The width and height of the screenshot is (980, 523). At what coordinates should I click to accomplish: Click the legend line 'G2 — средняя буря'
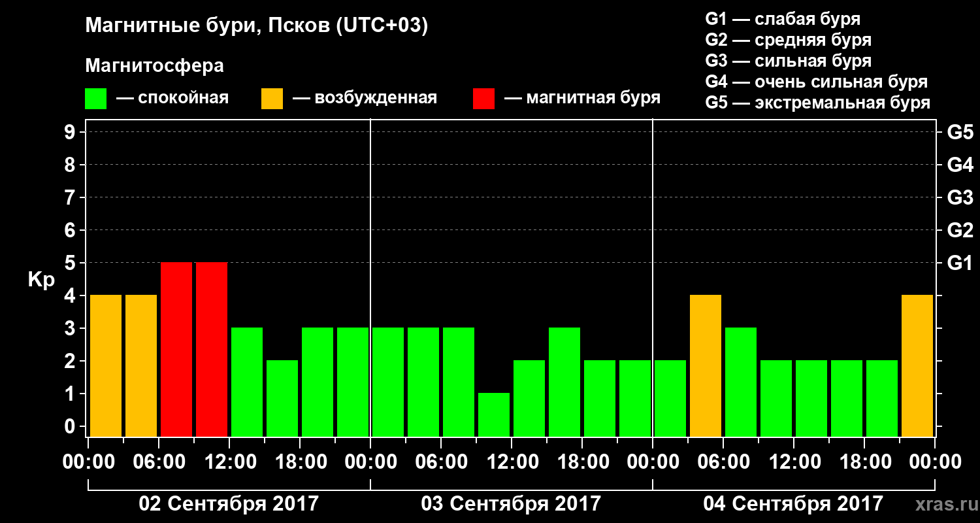click(788, 40)
